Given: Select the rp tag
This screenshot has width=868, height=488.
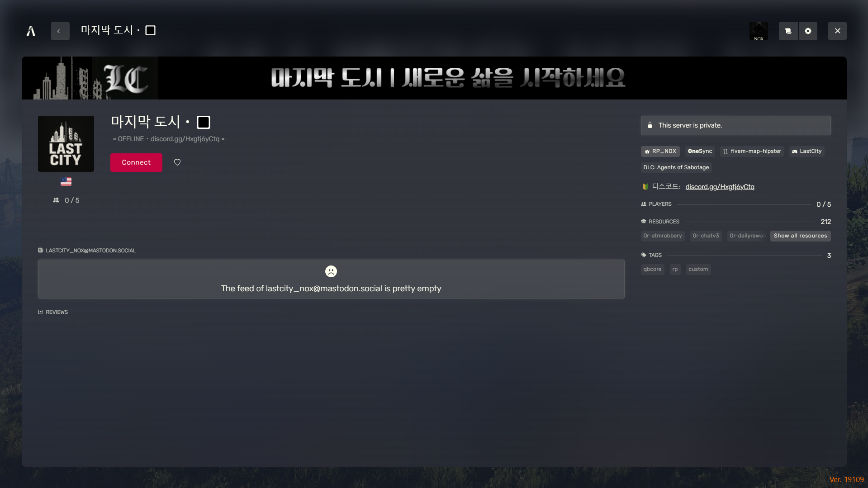Looking at the screenshot, I should pyautogui.click(x=675, y=269).
